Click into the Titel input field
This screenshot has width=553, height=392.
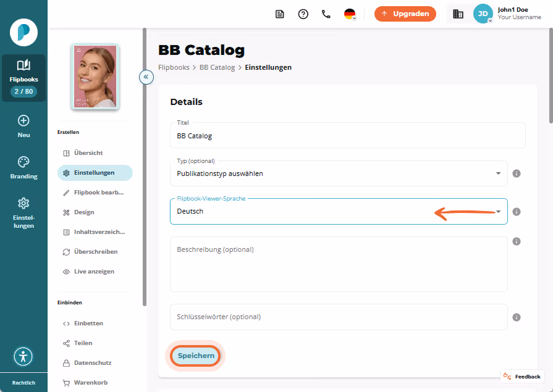point(348,135)
